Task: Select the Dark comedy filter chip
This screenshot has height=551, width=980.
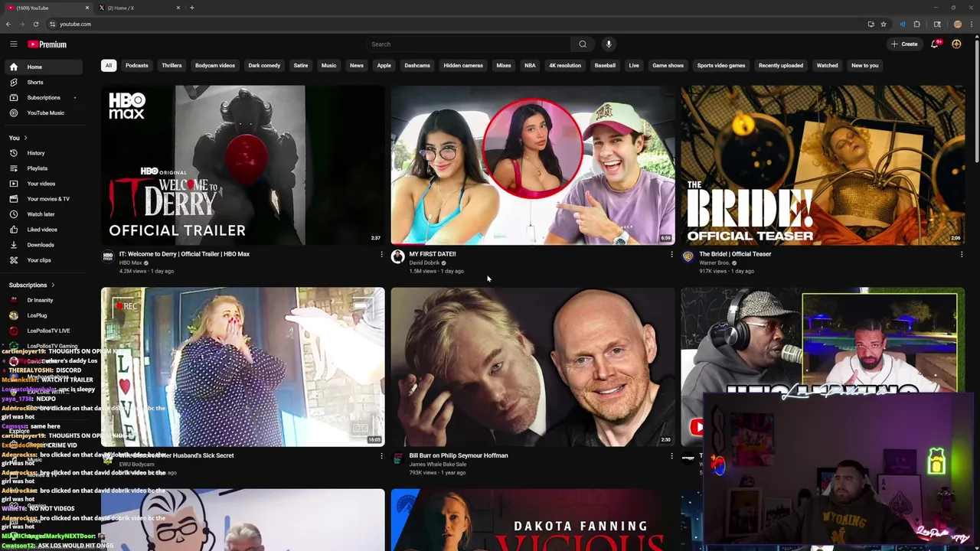Action: 264,65
